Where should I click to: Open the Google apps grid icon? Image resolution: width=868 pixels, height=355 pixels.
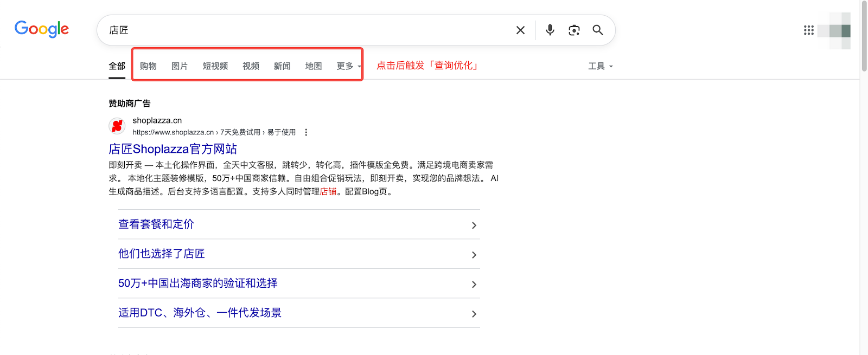click(x=809, y=30)
